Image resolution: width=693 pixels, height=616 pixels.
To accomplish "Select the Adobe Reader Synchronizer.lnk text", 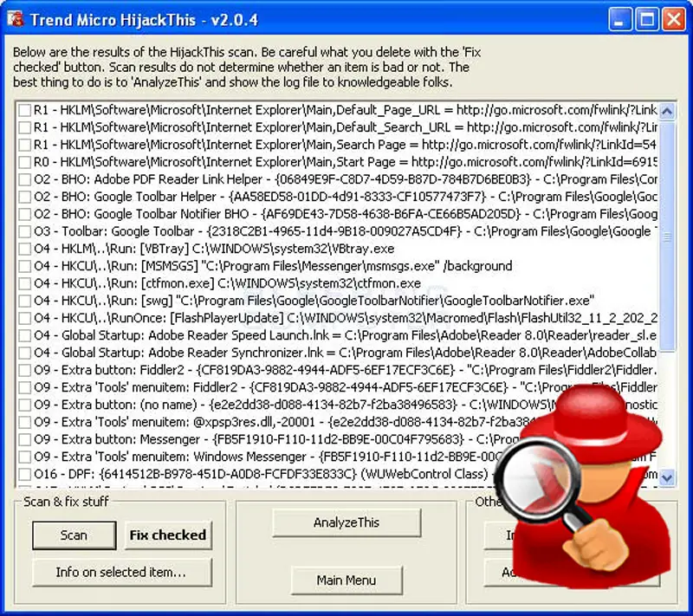I will click(345, 353).
